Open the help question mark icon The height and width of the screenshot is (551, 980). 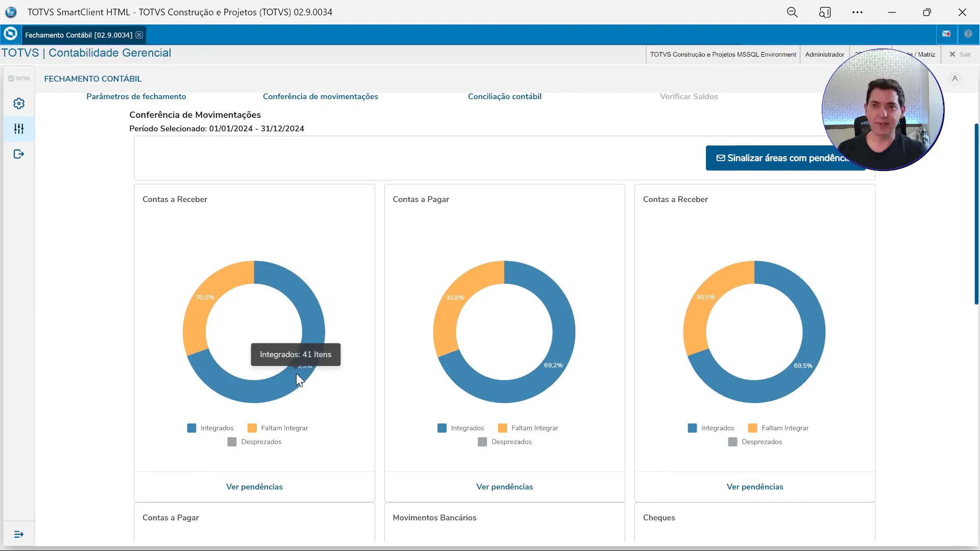(x=968, y=34)
